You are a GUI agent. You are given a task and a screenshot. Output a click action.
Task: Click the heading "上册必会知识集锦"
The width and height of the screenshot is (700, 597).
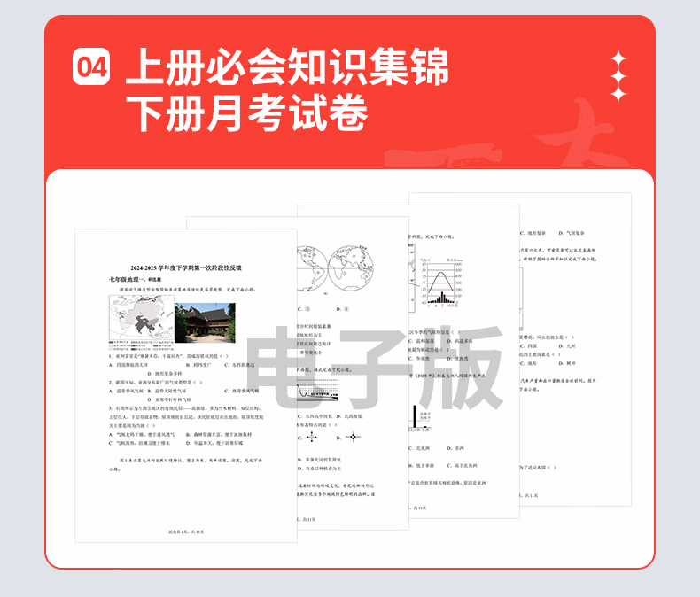tap(287, 67)
